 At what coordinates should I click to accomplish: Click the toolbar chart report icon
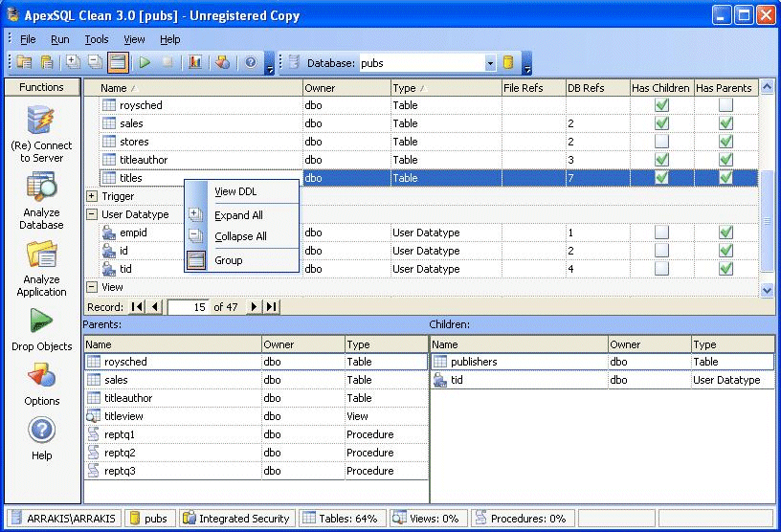tap(195, 62)
